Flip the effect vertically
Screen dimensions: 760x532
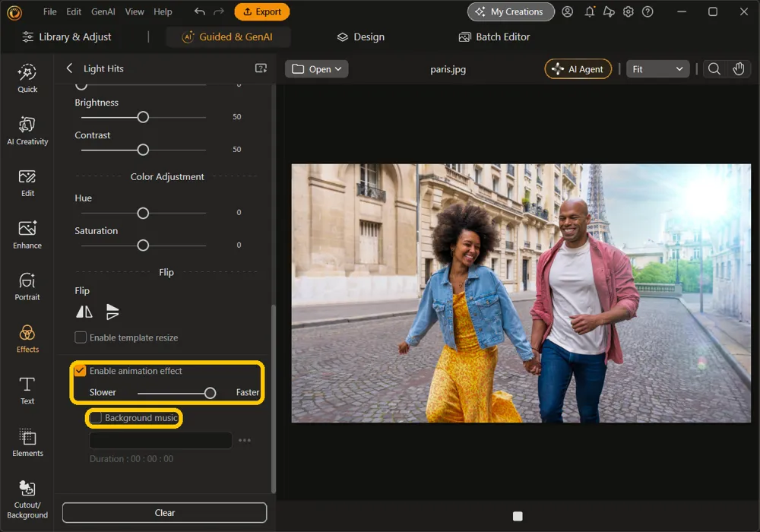pos(112,312)
